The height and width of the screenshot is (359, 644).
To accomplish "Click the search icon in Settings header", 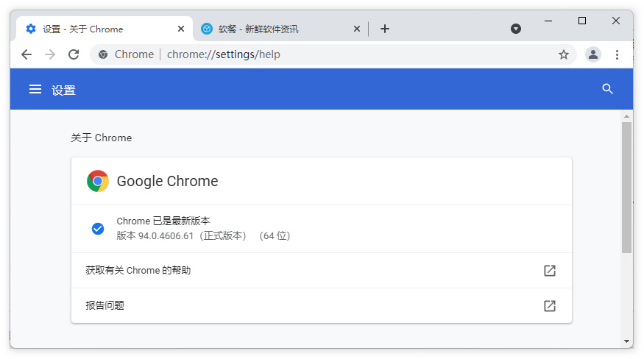I will [607, 89].
